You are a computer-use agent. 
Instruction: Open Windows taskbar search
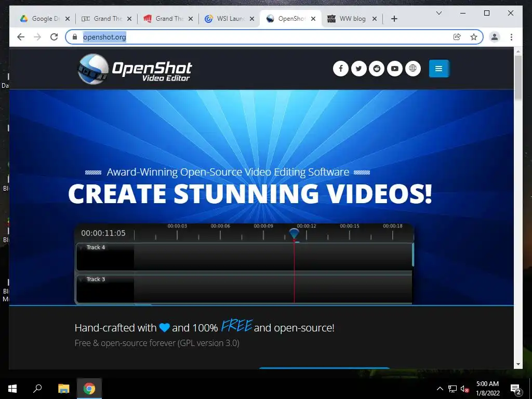point(37,389)
